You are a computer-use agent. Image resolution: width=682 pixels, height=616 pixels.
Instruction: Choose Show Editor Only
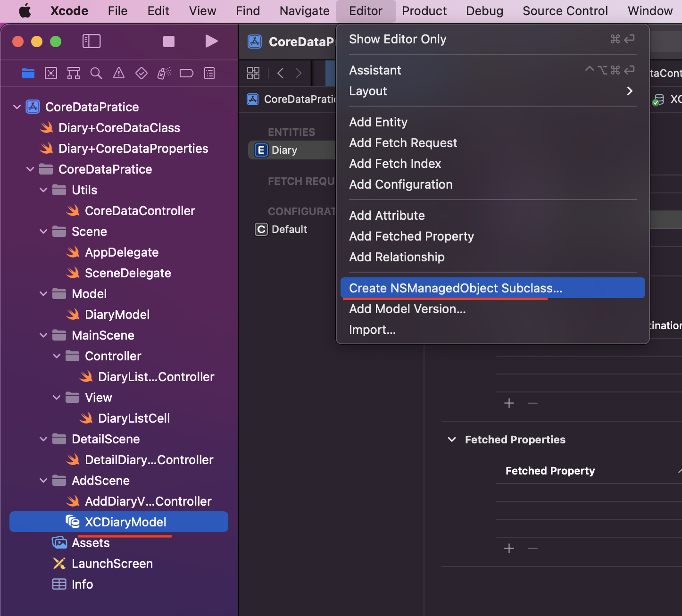pos(492,39)
